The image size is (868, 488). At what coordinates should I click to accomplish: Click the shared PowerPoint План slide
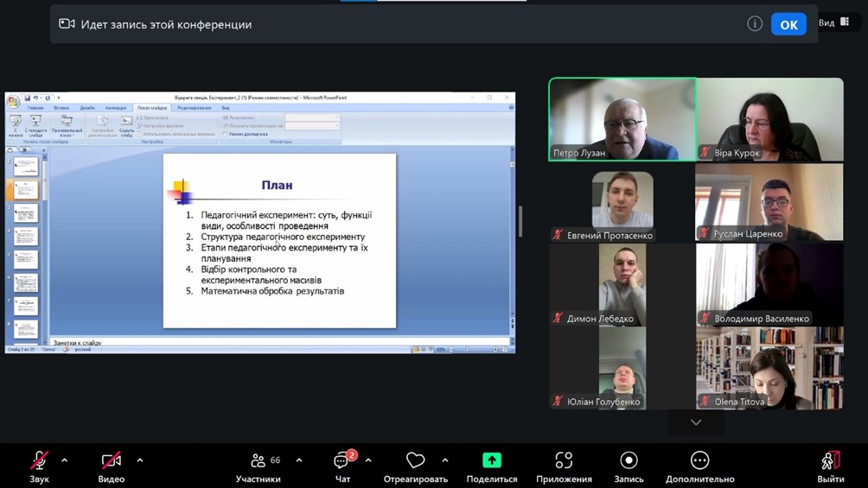click(279, 241)
